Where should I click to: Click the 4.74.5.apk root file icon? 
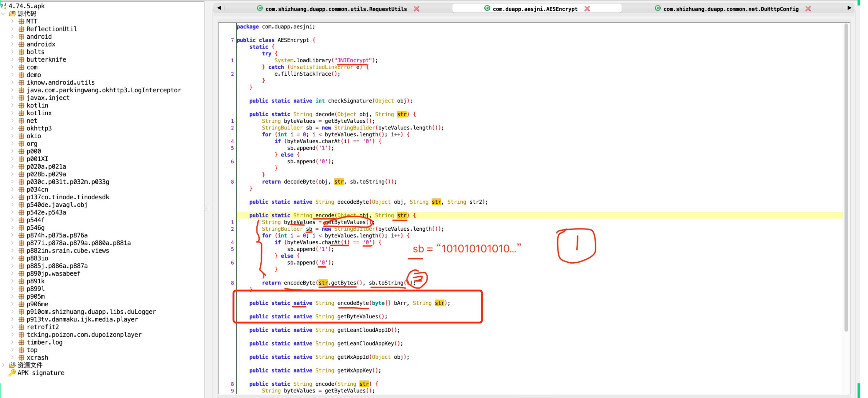(3, 6)
